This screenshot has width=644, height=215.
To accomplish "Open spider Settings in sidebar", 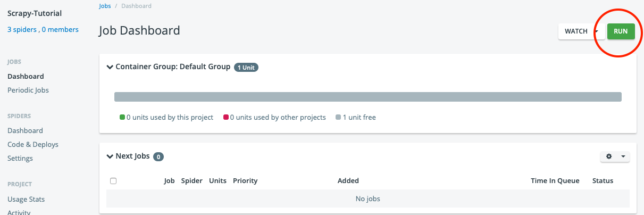I will coord(20,159).
